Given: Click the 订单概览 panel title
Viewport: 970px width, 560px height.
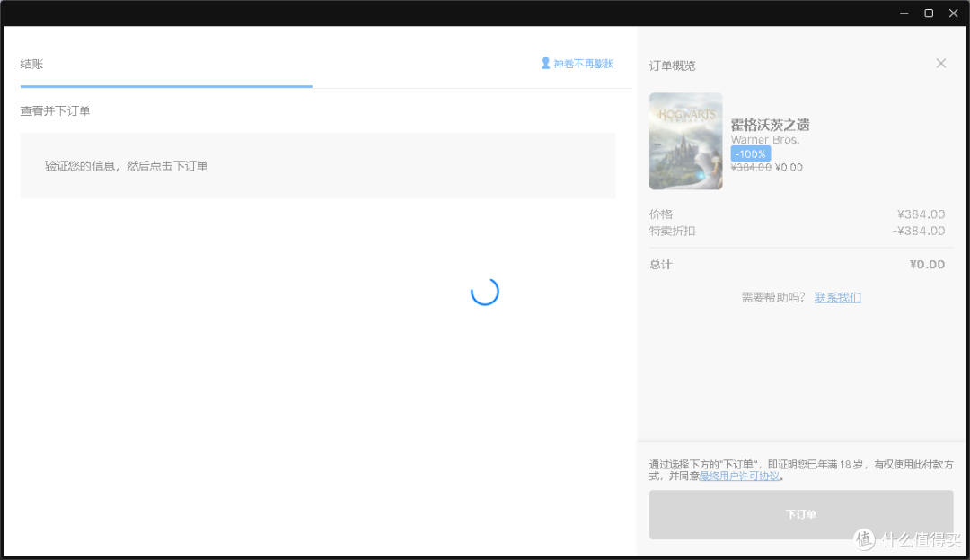Looking at the screenshot, I should coord(673,66).
